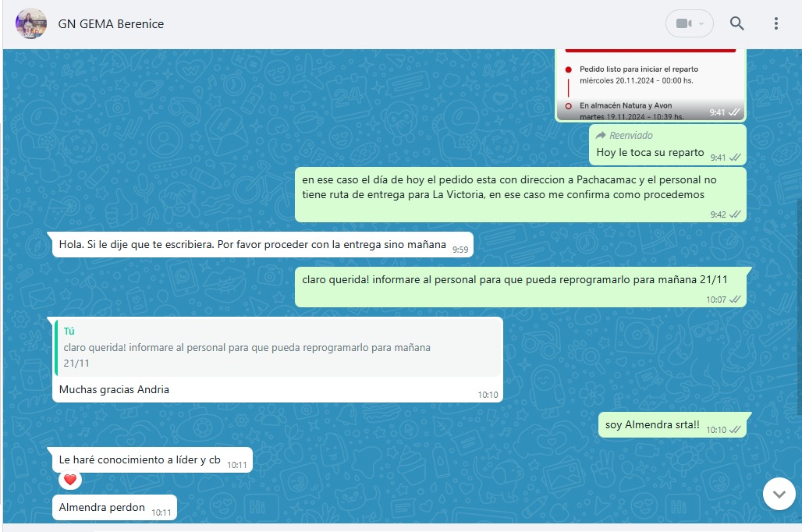Open the three-dot chat options menu
802x532 pixels.
pyautogui.click(x=775, y=23)
